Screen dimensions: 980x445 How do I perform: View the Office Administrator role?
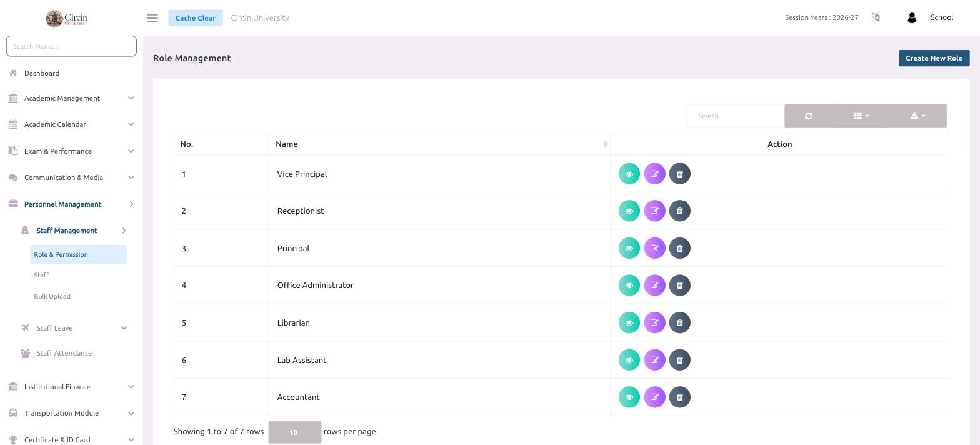tap(629, 285)
